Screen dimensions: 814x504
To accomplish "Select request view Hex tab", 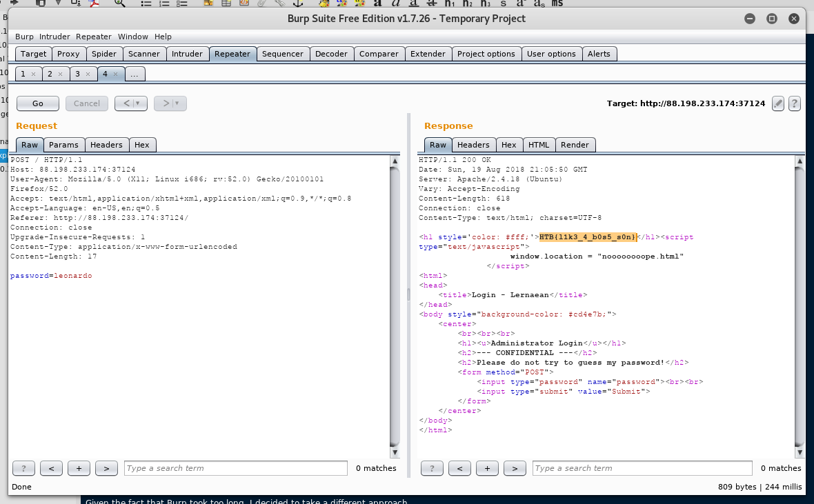I will pos(142,145).
